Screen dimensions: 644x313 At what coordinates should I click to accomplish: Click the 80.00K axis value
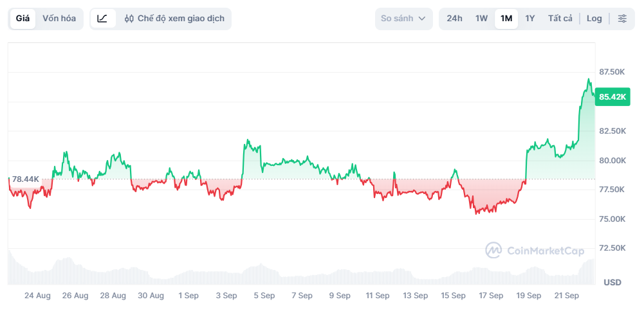[x=612, y=161]
